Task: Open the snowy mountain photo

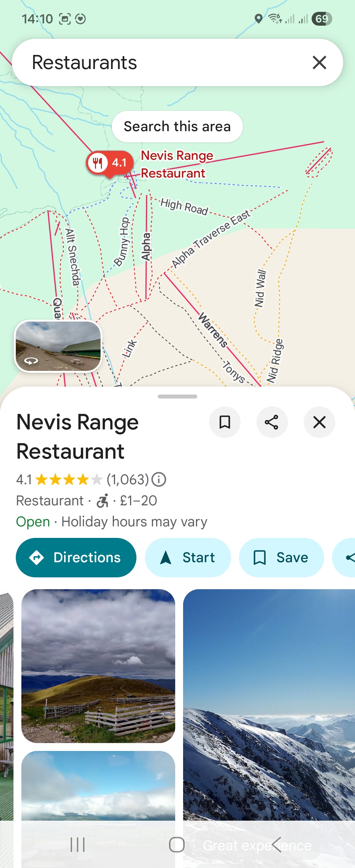Action: click(x=269, y=704)
